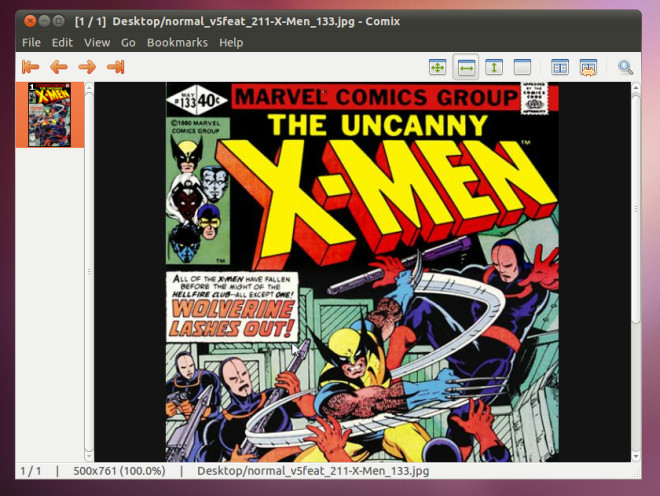The width and height of the screenshot is (660, 496).
Task: Toggle fit width mode icon
Action: click(466, 67)
